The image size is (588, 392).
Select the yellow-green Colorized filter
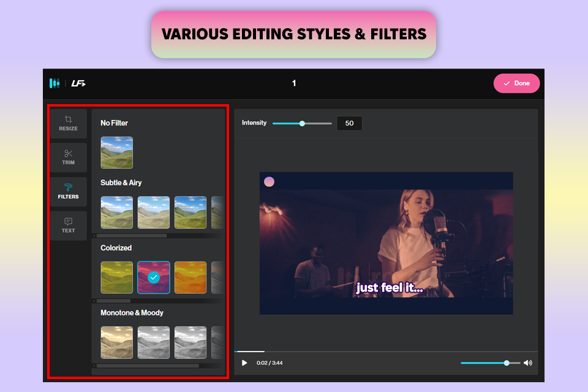tap(116, 277)
